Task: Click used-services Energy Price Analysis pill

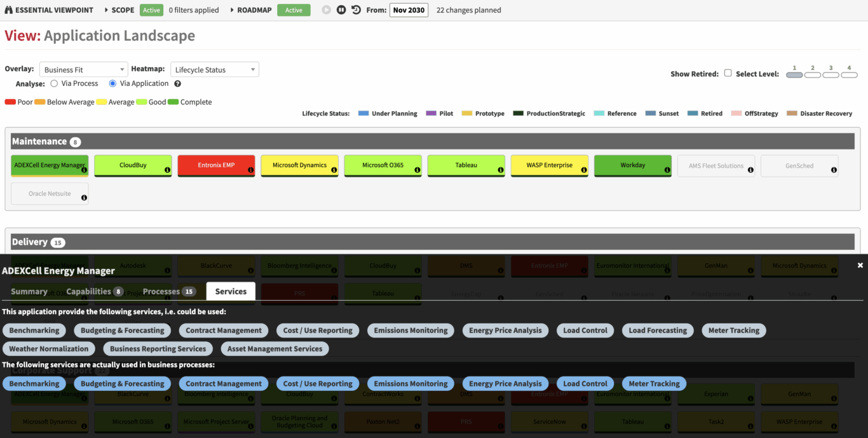Action: 505,384
